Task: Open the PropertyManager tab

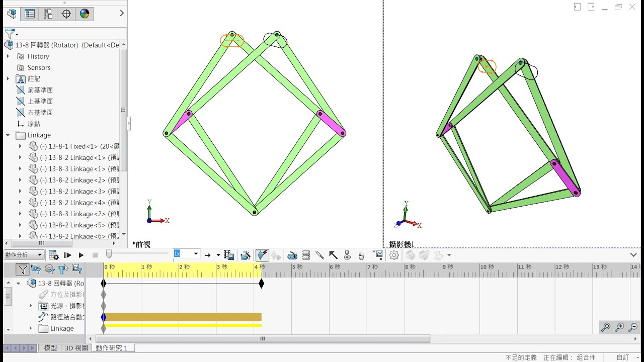Action: 30,14
